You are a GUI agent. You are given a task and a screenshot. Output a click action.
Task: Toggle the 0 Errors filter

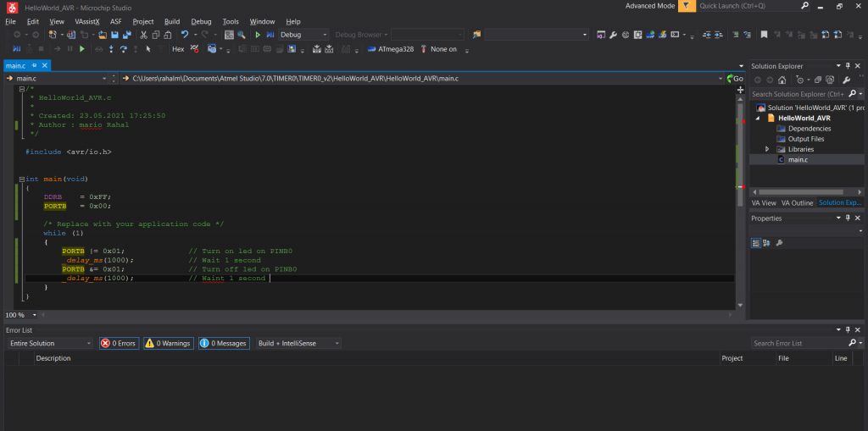[x=119, y=344]
